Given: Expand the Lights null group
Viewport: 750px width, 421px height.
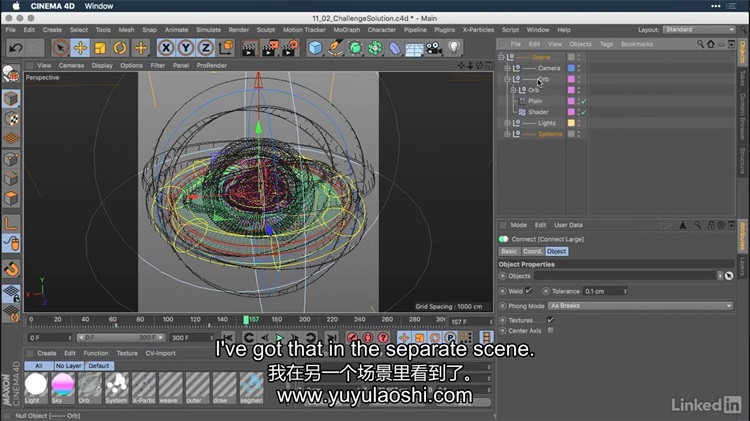Looking at the screenshot, I should (x=507, y=123).
